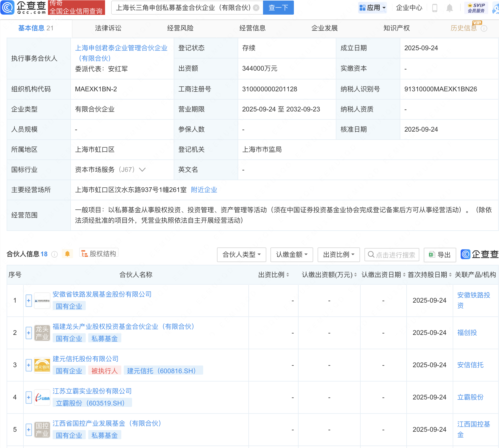Open related product 福创投

click(467, 333)
